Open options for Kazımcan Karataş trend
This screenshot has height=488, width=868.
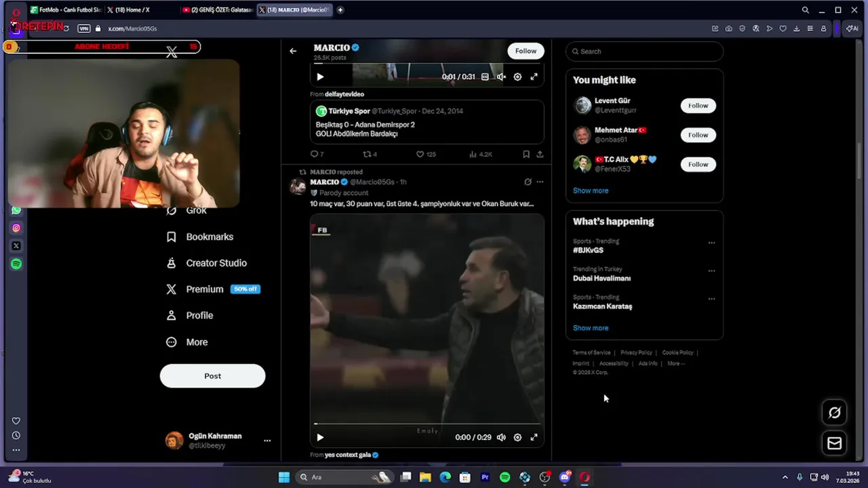pos(711,298)
